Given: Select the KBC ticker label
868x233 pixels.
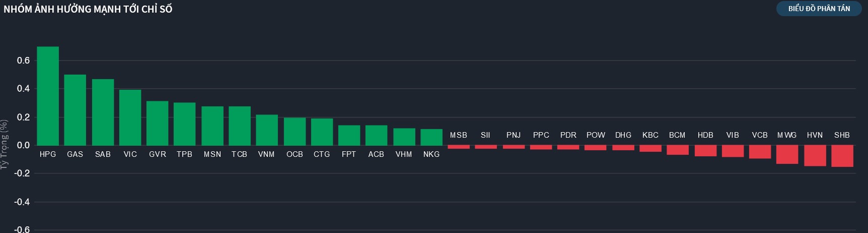Looking at the screenshot, I should coord(650,135).
